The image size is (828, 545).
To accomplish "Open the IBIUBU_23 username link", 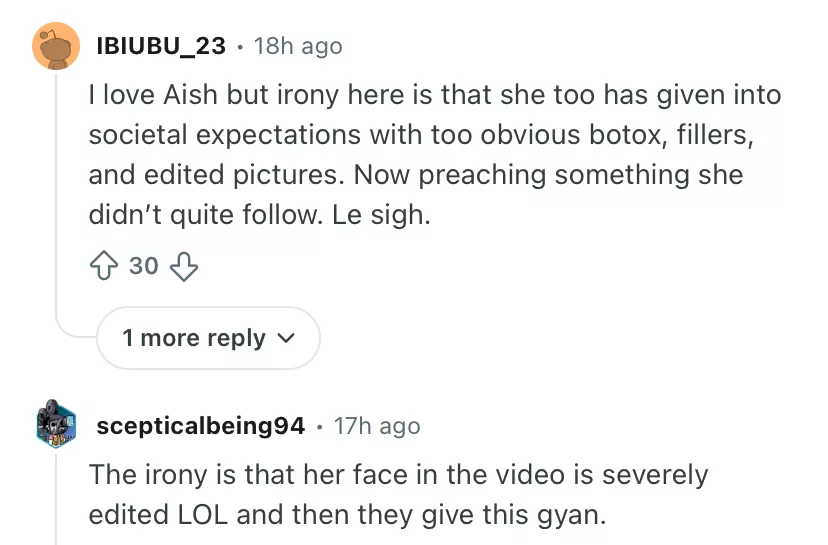I will pyautogui.click(x=160, y=46).
